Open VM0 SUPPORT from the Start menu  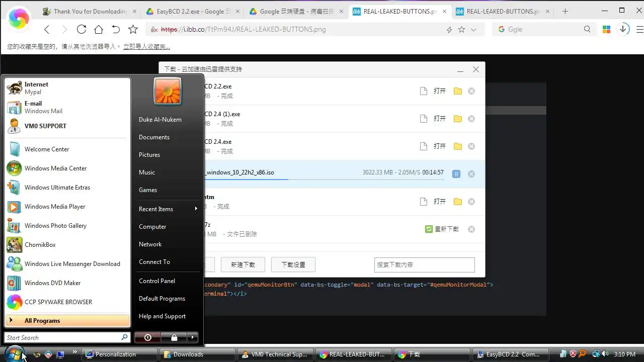(67, 126)
